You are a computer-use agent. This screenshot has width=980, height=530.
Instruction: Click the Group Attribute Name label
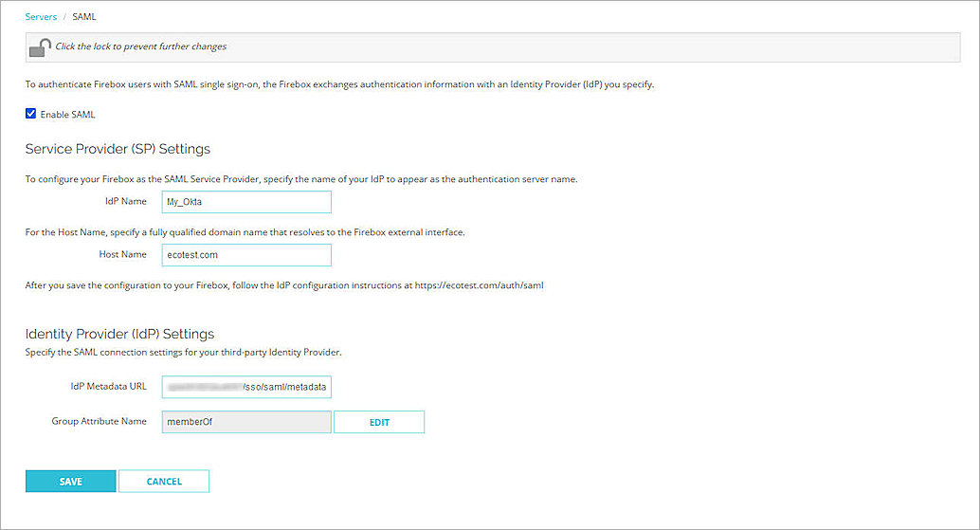[99, 421]
